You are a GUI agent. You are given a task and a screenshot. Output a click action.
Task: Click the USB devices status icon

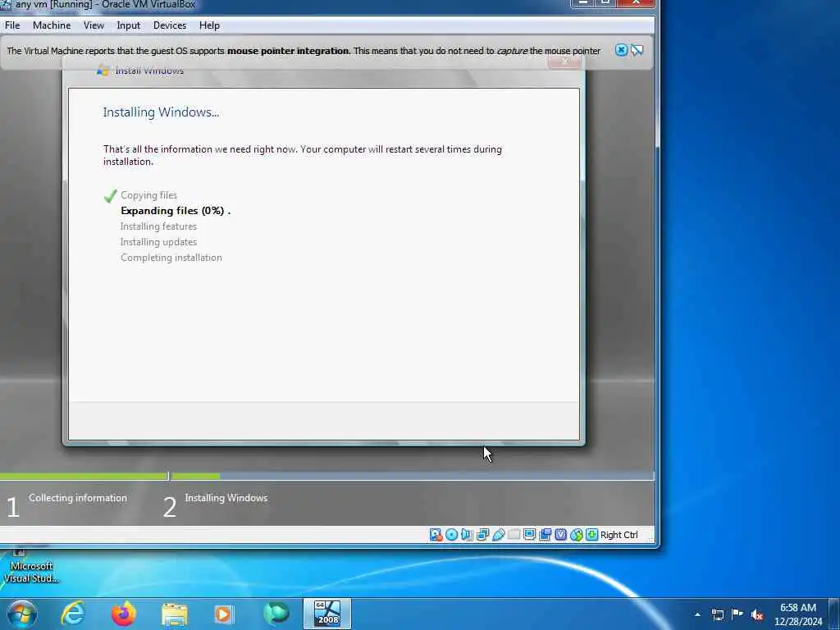click(498, 535)
